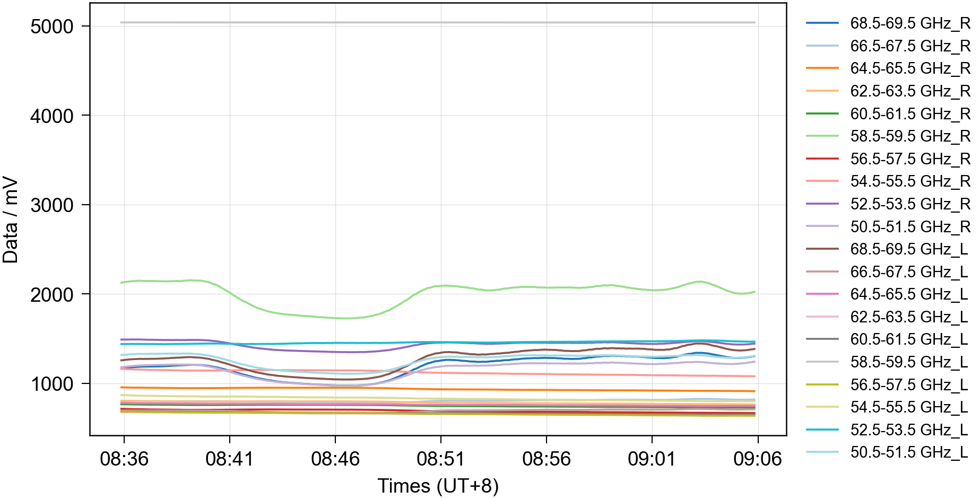Click the "Times (UT+8)" x-axis title

tap(438, 486)
